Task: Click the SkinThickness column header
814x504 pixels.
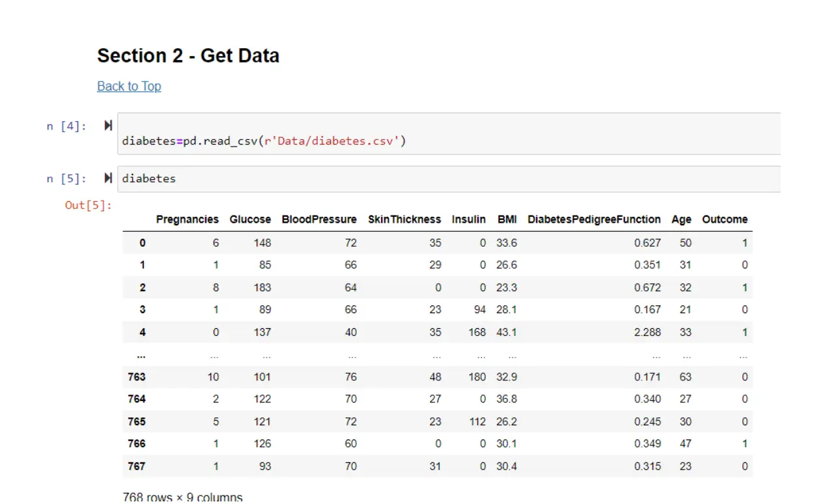Action: [x=404, y=219]
